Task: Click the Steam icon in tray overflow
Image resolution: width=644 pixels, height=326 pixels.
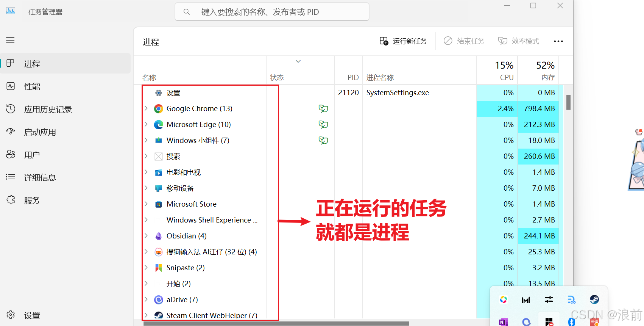Action: pyautogui.click(x=594, y=299)
